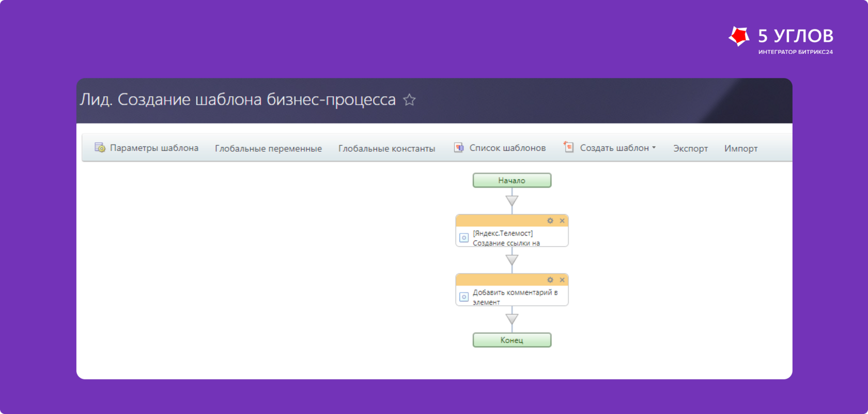This screenshot has width=868, height=414.
Task: Click Экспорт in the toolbar
Action: click(690, 148)
